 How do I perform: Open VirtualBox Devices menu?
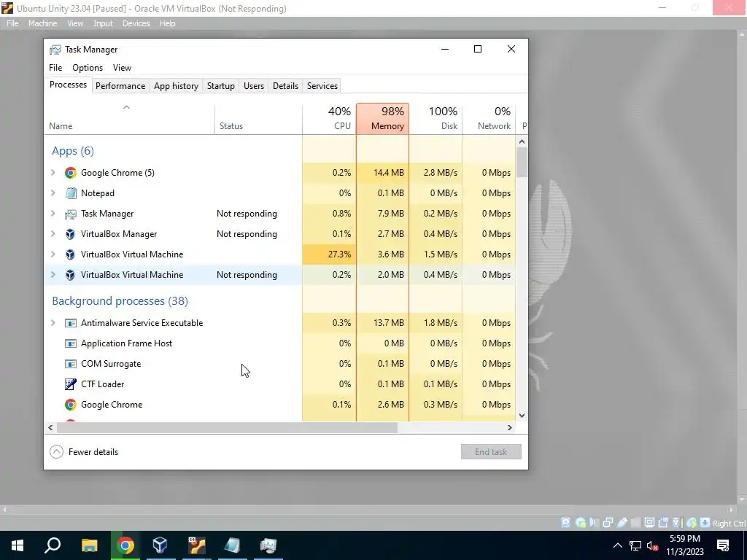tap(136, 23)
